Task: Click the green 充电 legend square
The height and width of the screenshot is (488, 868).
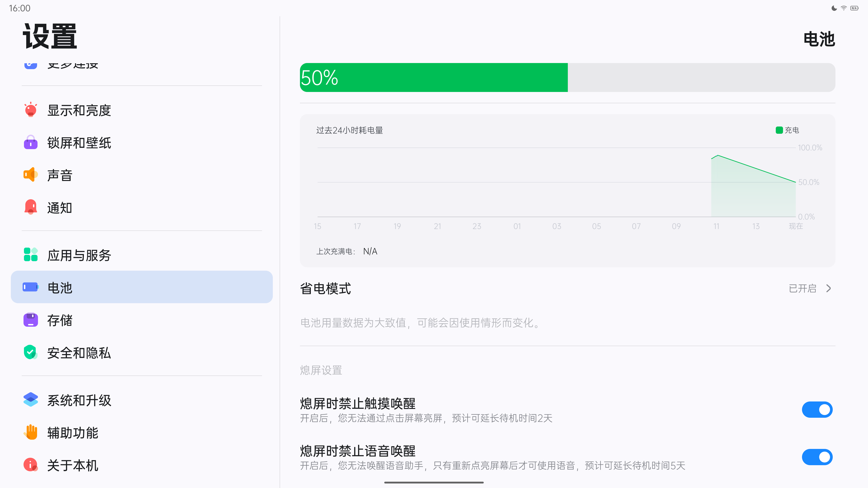Action: (779, 130)
